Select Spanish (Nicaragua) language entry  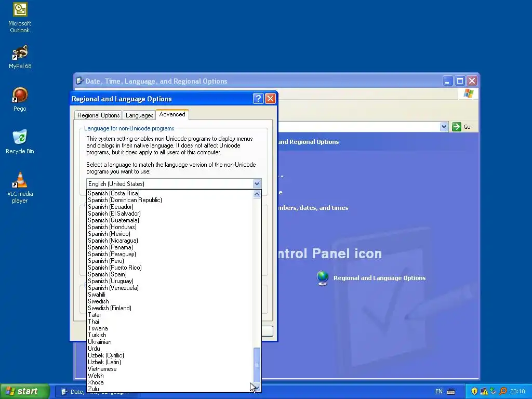pos(170,241)
